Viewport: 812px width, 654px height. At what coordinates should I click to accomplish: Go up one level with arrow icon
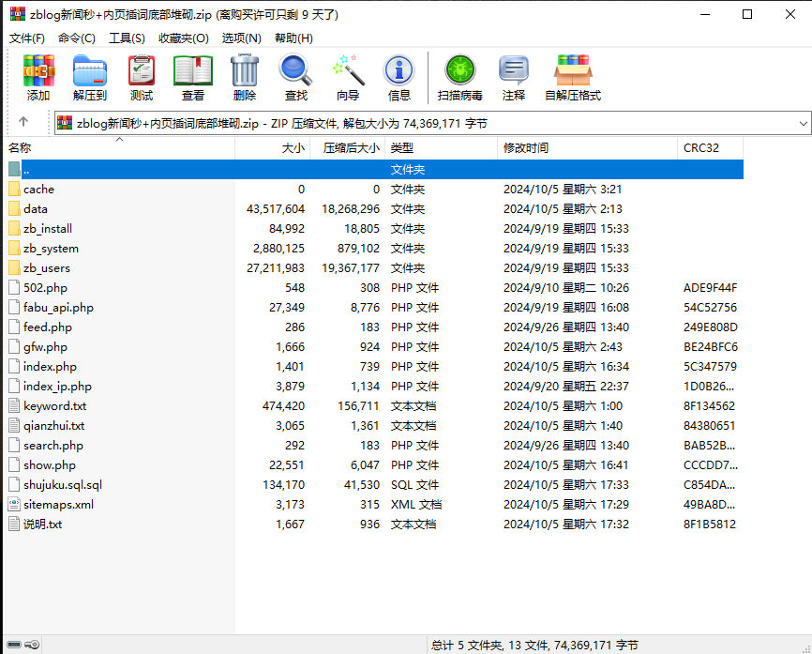point(23,122)
